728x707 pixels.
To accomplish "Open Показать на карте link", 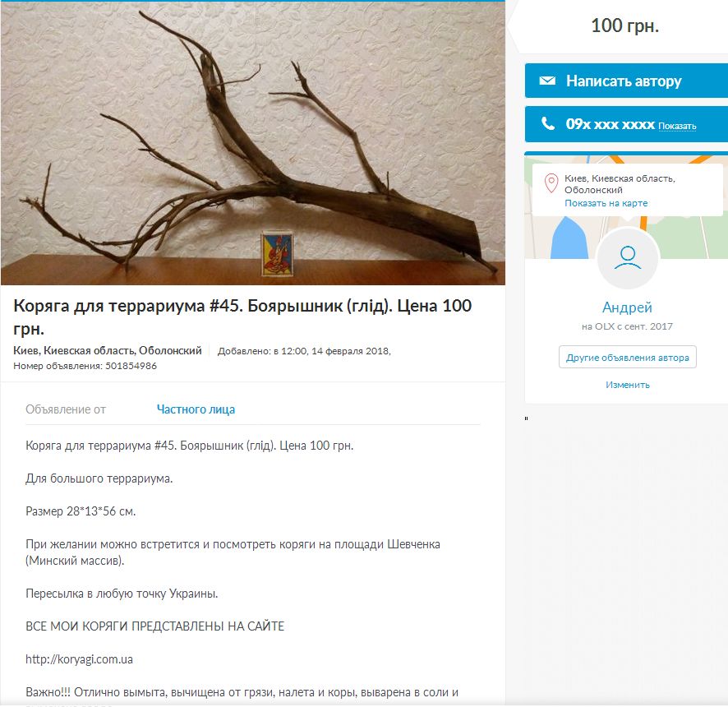I will [606, 203].
